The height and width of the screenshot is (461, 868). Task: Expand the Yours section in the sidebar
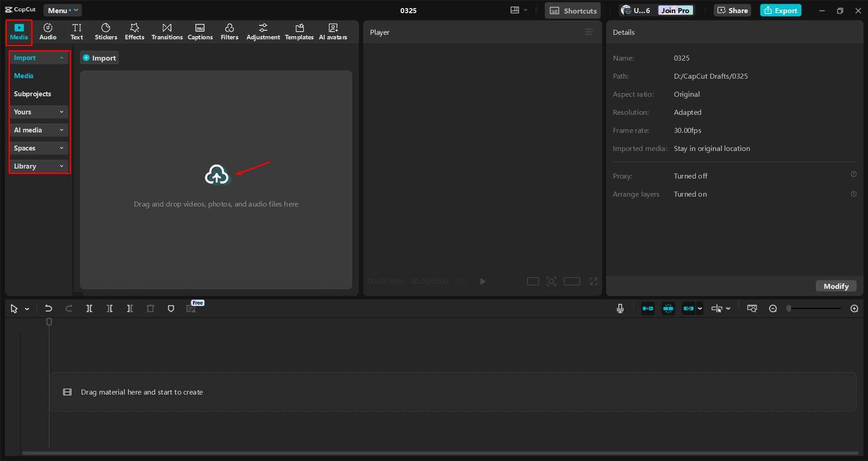[38, 112]
